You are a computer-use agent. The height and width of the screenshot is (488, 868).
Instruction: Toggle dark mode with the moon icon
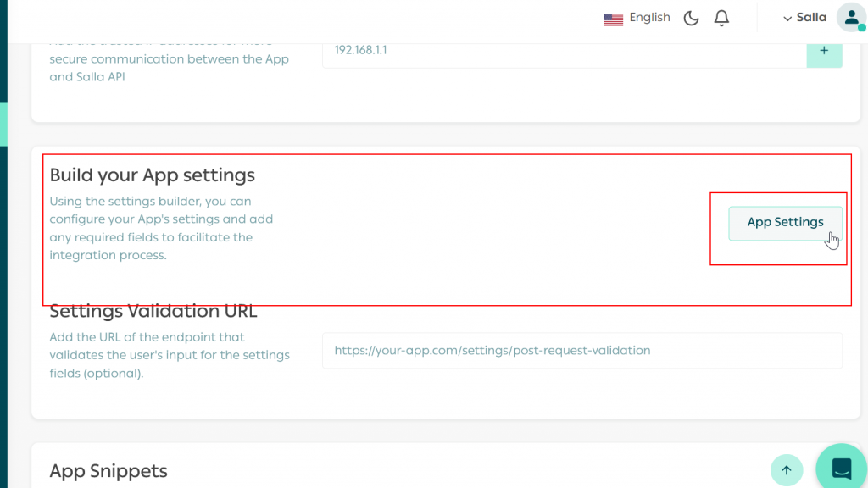pos(691,18)
